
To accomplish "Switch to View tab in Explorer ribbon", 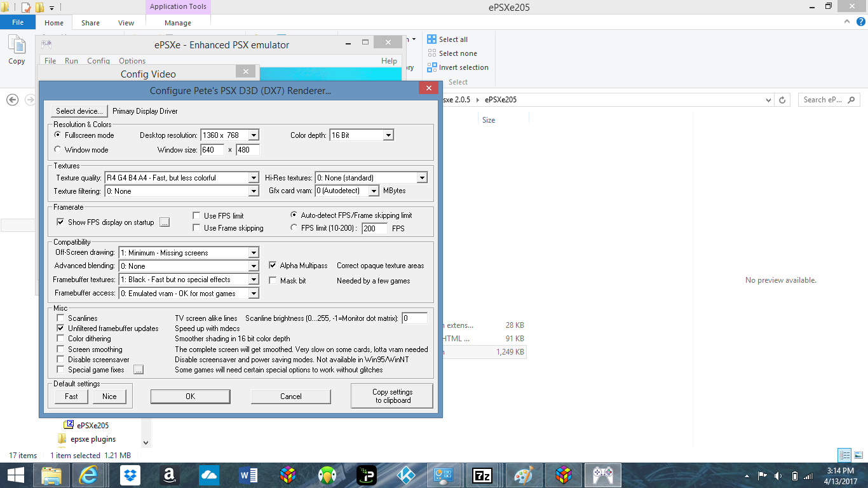I will pyautogui.click(x=126, y=23).
